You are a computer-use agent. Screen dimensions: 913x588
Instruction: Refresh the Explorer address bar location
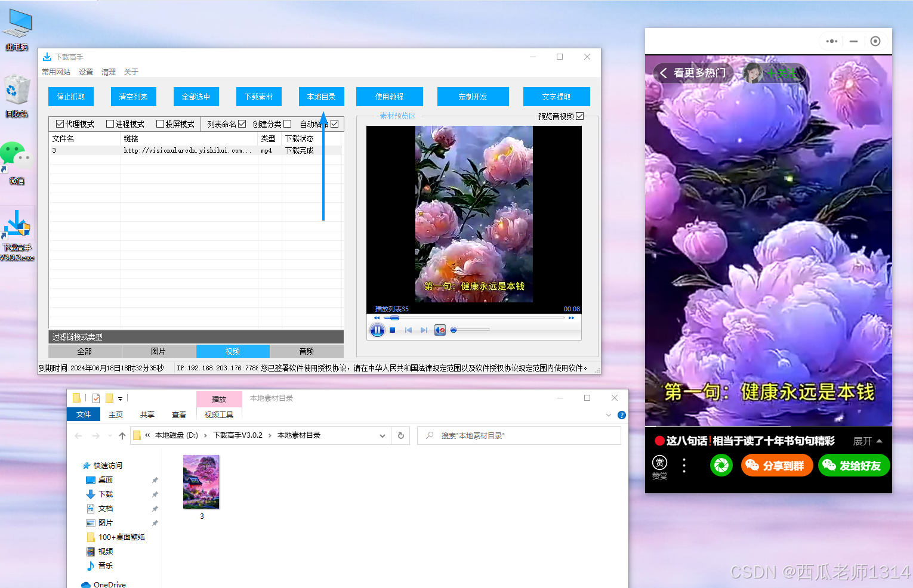tap(401, 436)
